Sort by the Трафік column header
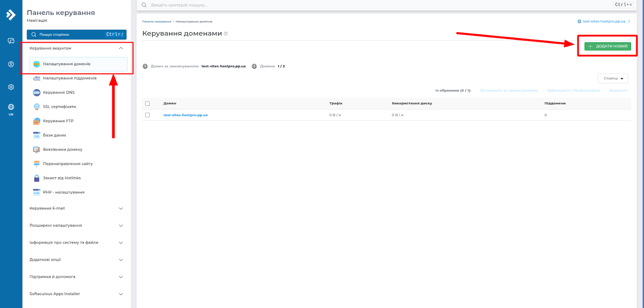The image size is (644, 308). tap(336, 103)
